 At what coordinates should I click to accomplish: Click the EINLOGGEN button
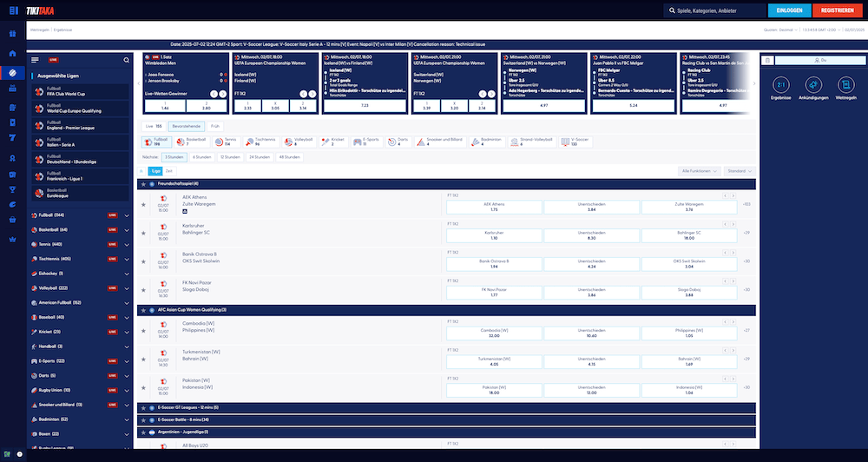click(x=789, y=10)
